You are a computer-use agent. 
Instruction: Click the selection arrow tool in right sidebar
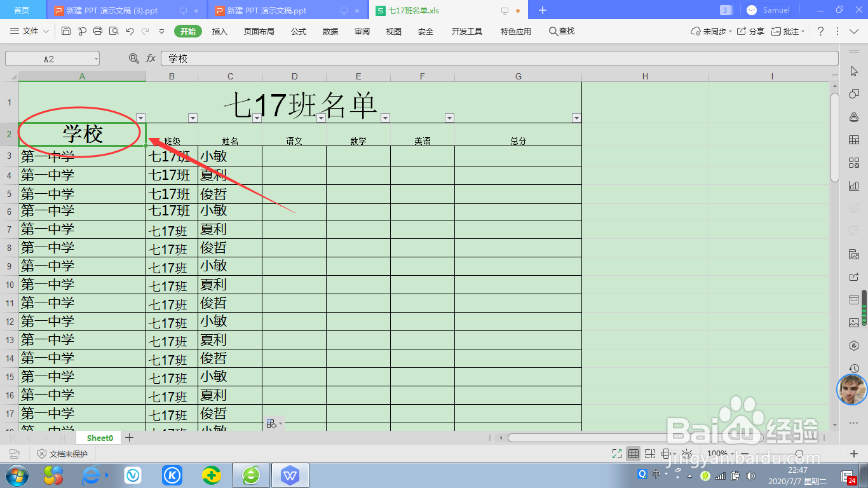[854, 71]
